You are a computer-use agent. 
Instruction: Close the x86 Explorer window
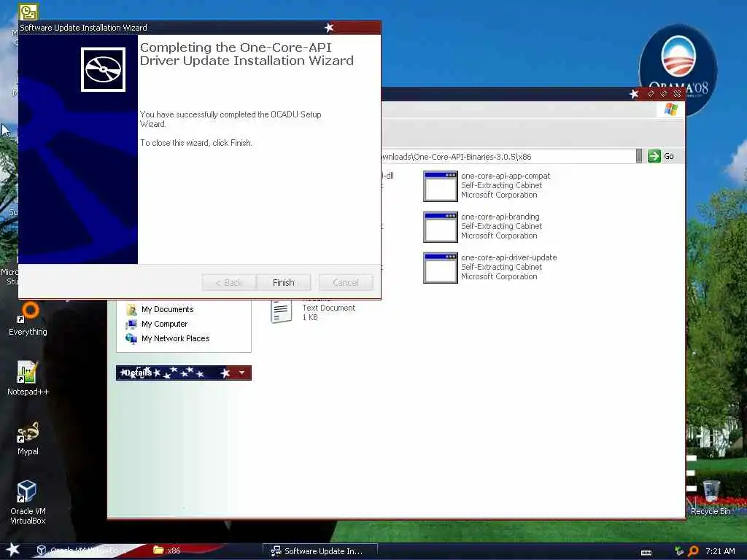click(677, 94)
